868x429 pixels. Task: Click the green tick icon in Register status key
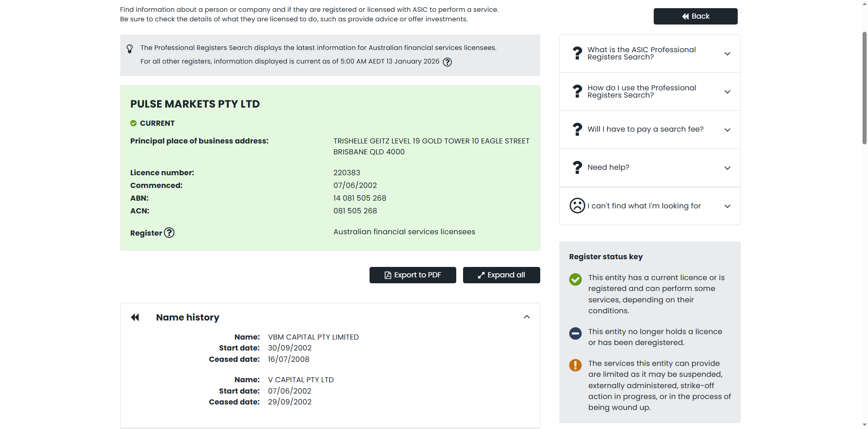[575, 279]
